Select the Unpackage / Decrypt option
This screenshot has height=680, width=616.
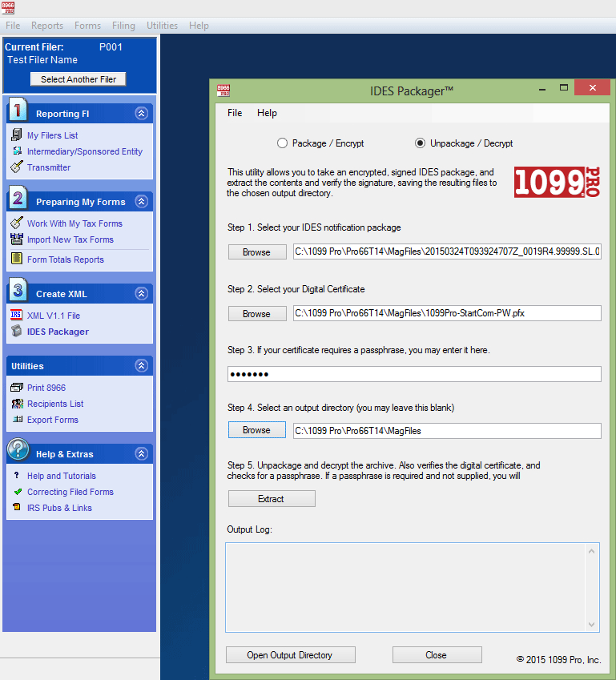464,143
